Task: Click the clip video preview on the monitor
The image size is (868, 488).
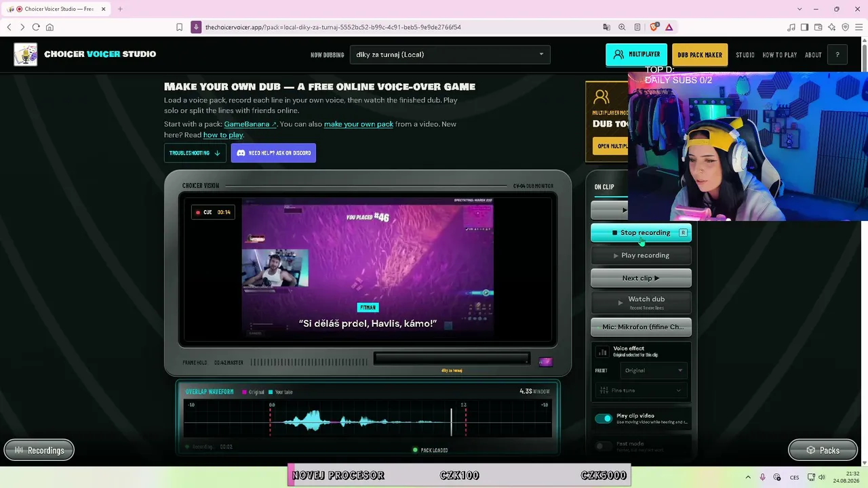Action: [x=368, y=268]
